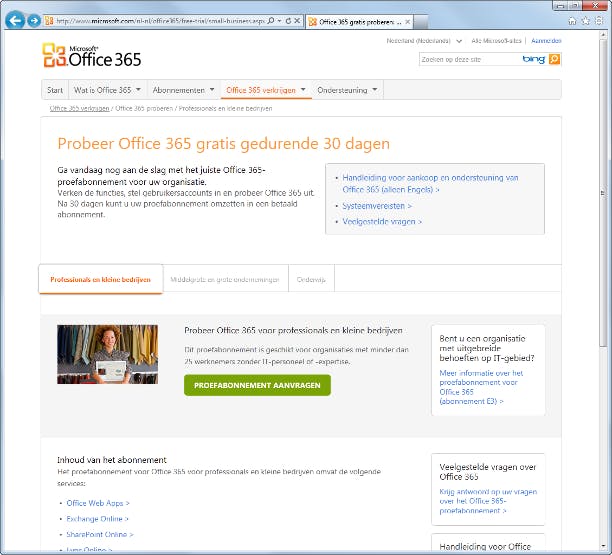612x555 pixels.
Task: Click in the Zoeken op deze site field
Action: click(x=468, y=59)
